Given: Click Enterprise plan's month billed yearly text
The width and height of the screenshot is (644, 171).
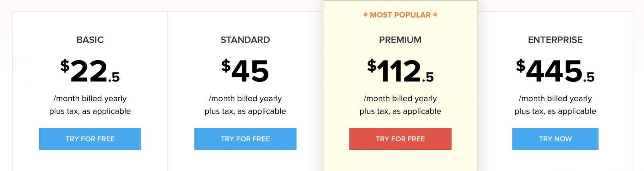Looking at the screenshot, I should pos(555,98).
